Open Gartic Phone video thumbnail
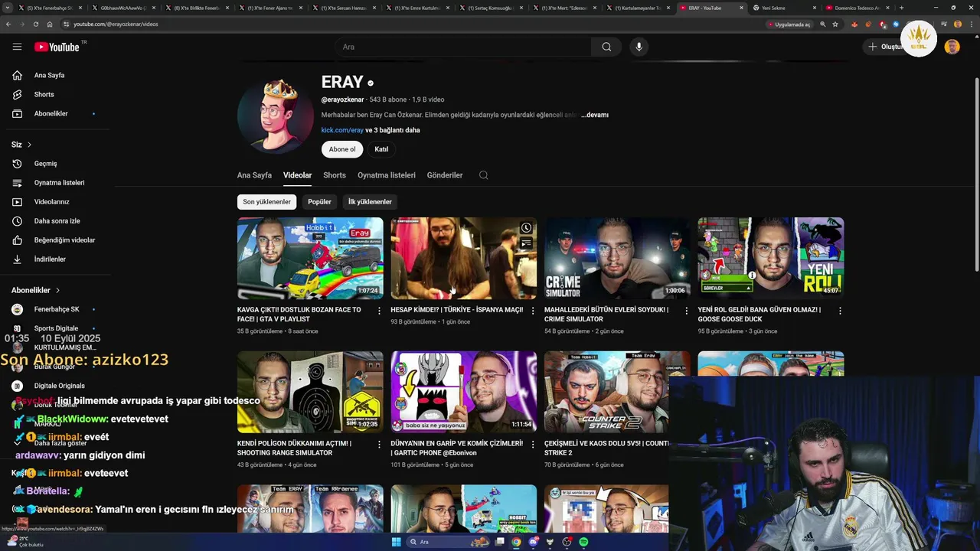Image resolution: width=980 pixels, height=551 pixels. point(464,392)
